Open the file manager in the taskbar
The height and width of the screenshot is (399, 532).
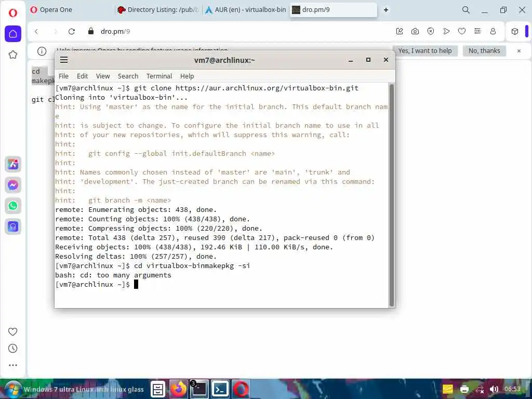point(158,389)
